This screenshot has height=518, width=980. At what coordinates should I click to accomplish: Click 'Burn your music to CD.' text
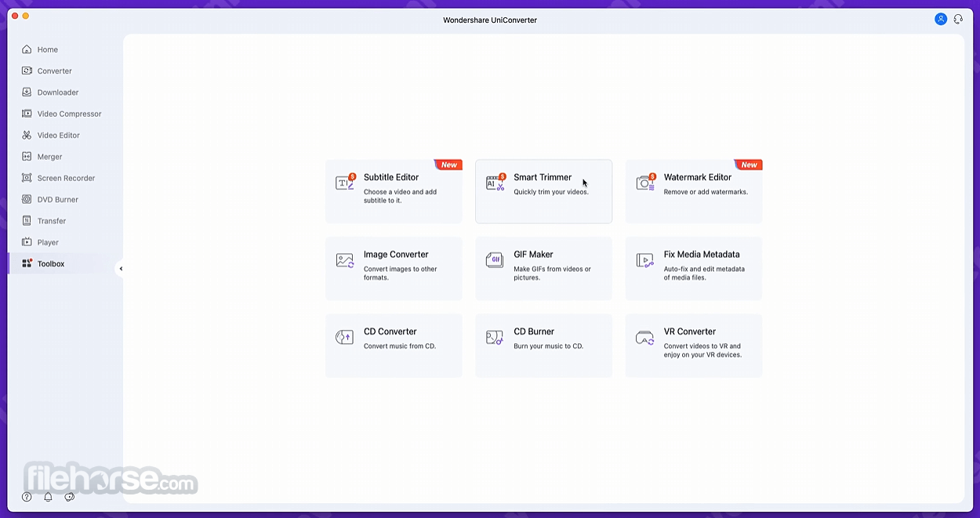point(548,346)
